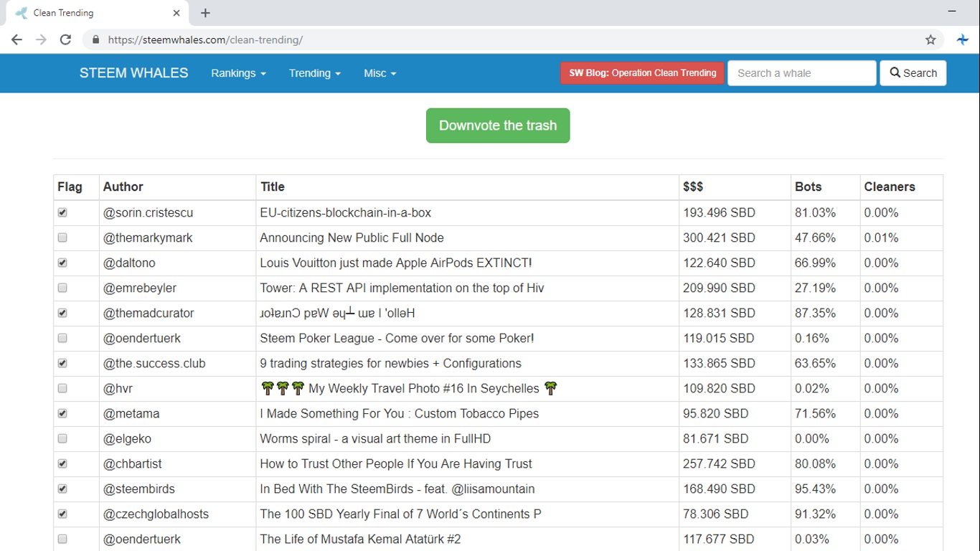
Task: Click author @themarkymark
Action: pos(148,237)
